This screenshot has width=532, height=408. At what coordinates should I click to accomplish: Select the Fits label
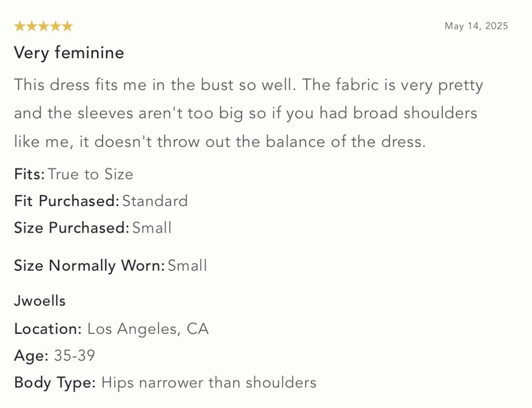click(x=29, y=174)
